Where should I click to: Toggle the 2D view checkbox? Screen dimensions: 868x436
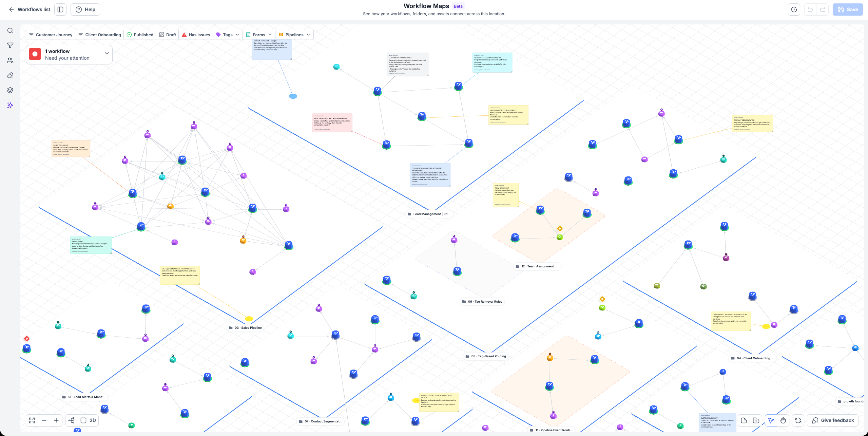pos(83,420)
